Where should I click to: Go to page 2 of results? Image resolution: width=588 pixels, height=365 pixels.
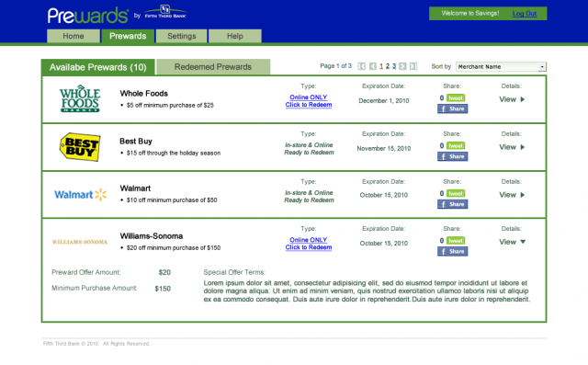click(388, 66)
